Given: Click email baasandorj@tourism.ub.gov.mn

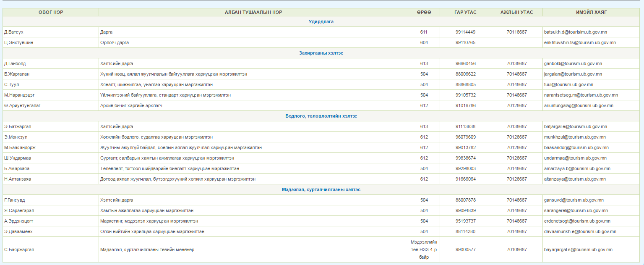Looking at the screenshot, I should point(576,147).
